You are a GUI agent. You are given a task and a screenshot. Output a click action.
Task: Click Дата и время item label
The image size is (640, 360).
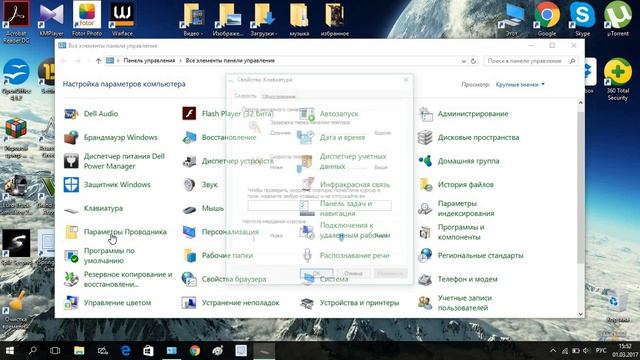pos(342,138)
